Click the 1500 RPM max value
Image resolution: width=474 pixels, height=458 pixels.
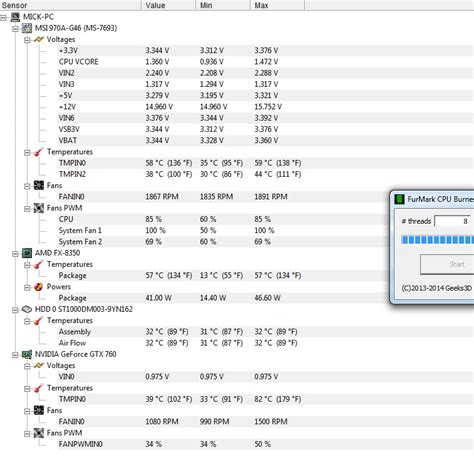tap(271, 422)
